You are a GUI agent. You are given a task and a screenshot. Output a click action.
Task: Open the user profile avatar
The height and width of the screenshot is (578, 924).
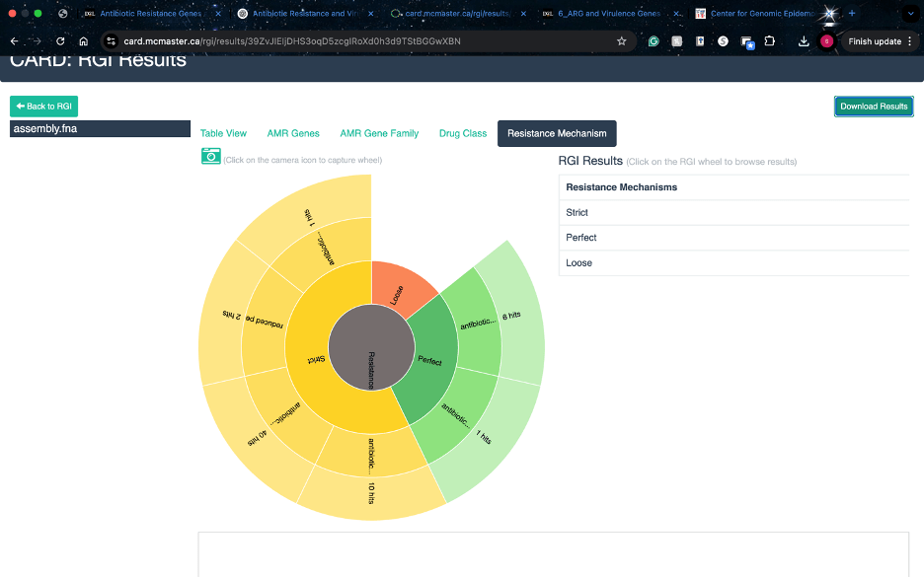point(826,41)
